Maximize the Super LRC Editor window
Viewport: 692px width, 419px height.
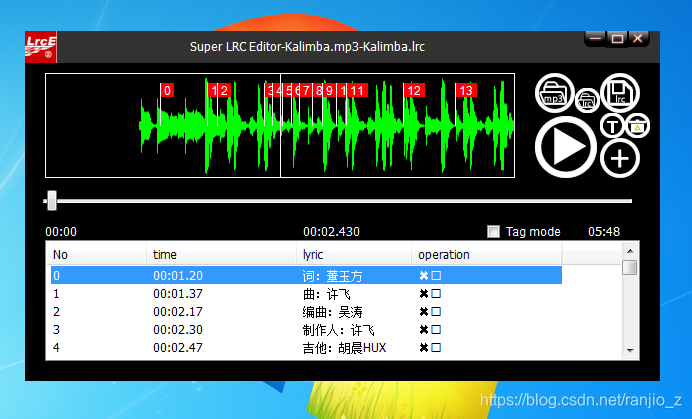point(617,39)
